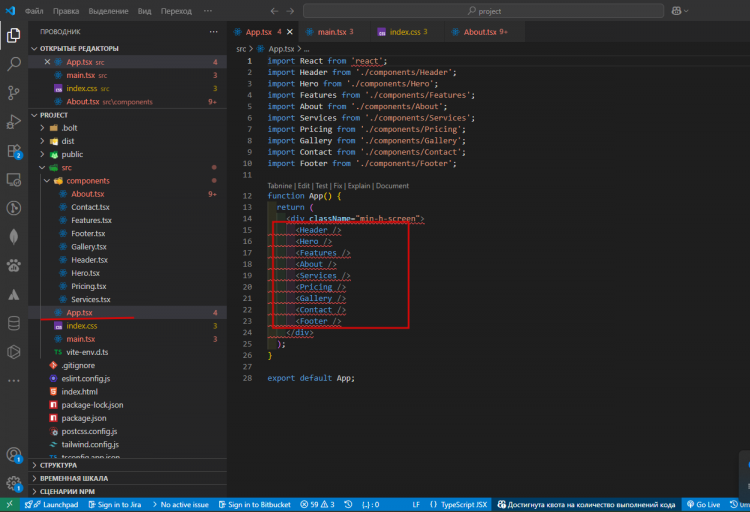Open the Правка menu
The image size is (750, 512).
66,11
